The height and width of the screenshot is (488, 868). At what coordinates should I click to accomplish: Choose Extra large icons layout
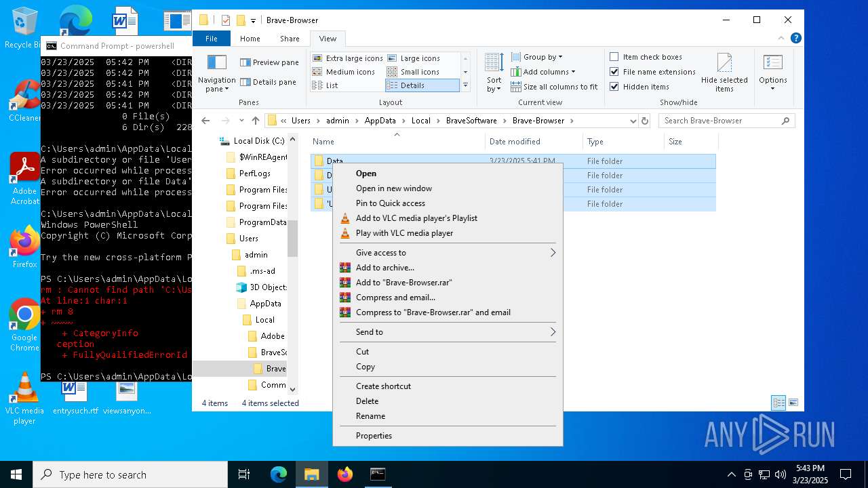click(x=348, y=58)
